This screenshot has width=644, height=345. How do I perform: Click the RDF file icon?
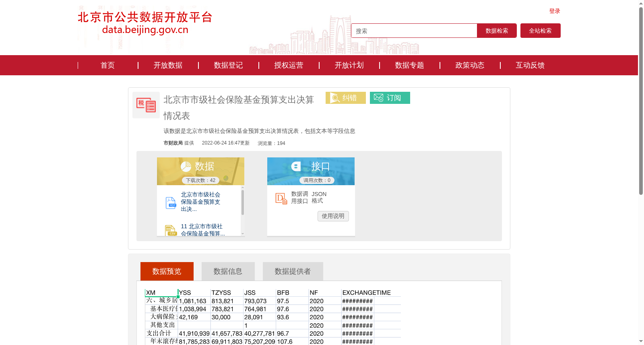[171, 202]
